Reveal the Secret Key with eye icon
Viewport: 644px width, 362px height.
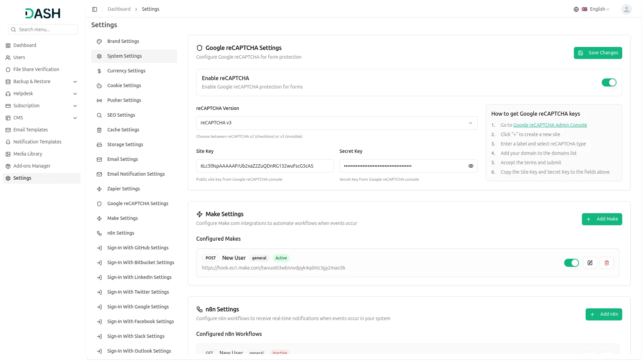471,166
